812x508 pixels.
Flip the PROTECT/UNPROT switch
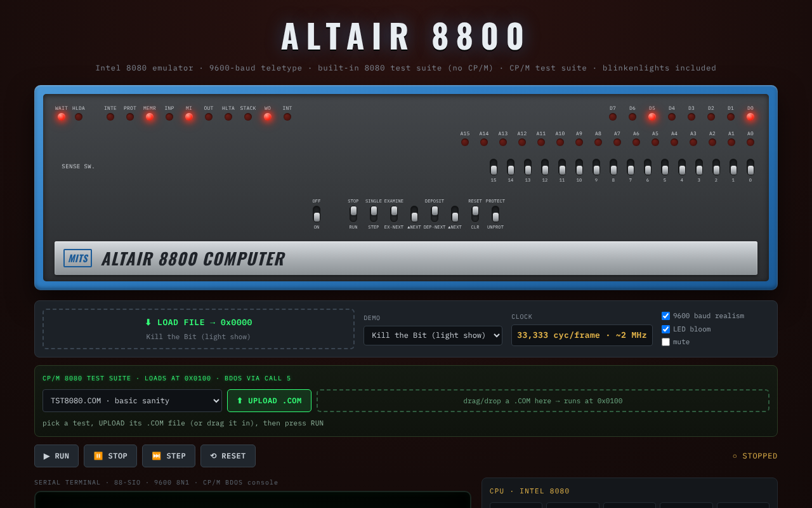point(495,214)
